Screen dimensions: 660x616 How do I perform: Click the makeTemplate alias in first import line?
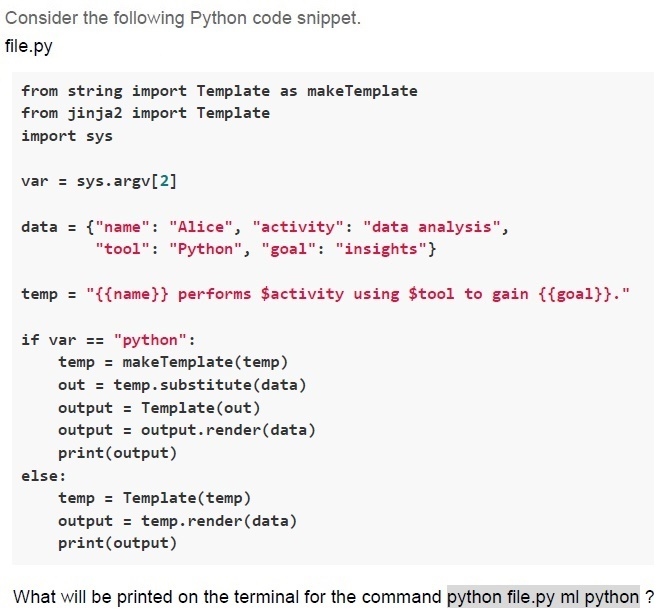coord(362,91)
